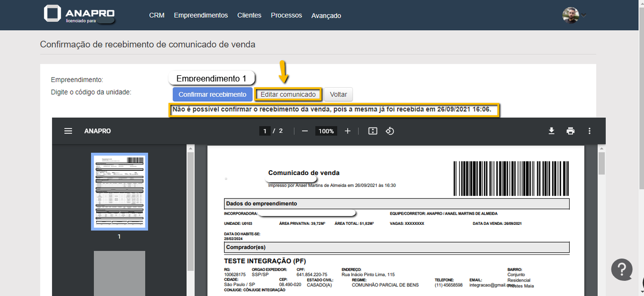Click the Voltar button

tap(338, 95)
